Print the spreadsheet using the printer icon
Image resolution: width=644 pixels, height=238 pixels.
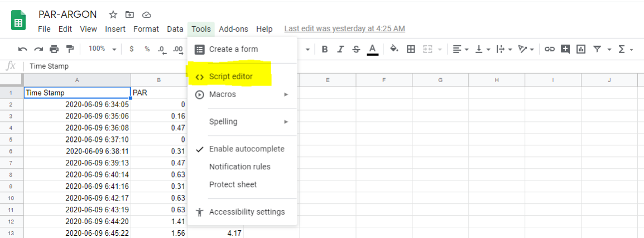pos(54,49)
